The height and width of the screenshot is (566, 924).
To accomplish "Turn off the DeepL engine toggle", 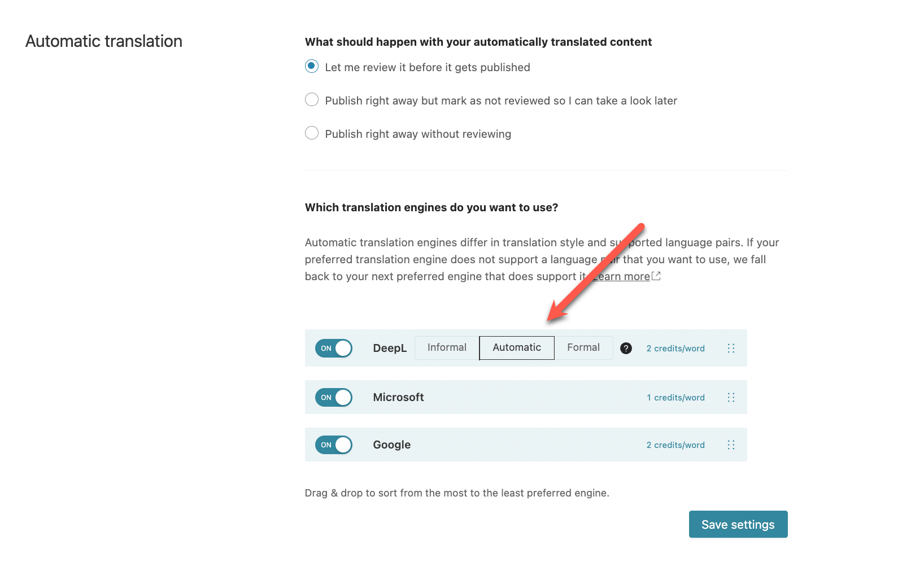I will [334, 349].
